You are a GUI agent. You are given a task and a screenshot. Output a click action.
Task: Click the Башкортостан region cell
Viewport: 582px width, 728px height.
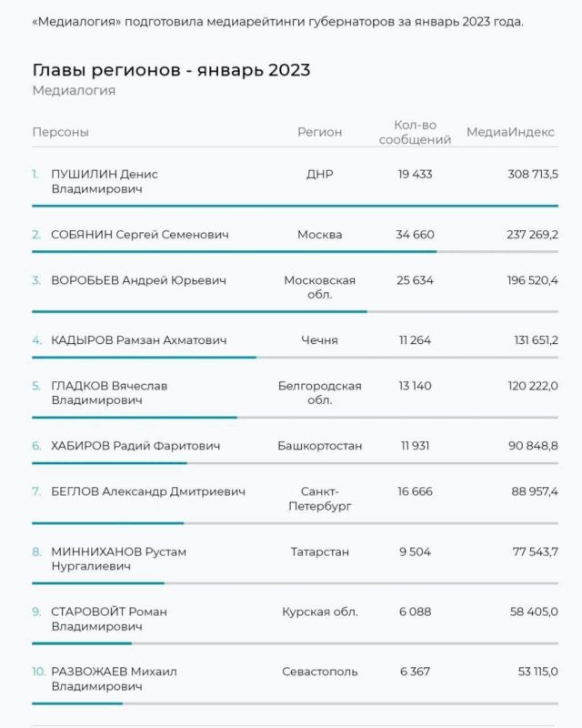[319, 446]
